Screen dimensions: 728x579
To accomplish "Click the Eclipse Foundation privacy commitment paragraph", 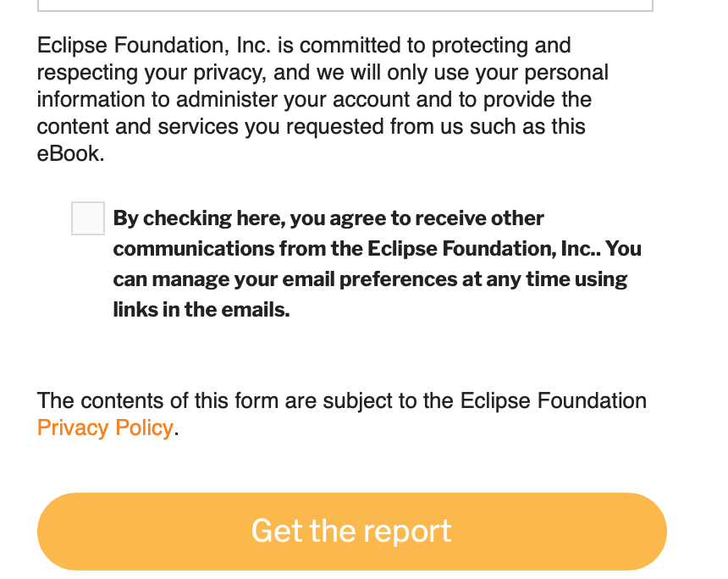I will click(x=323, y=99).
